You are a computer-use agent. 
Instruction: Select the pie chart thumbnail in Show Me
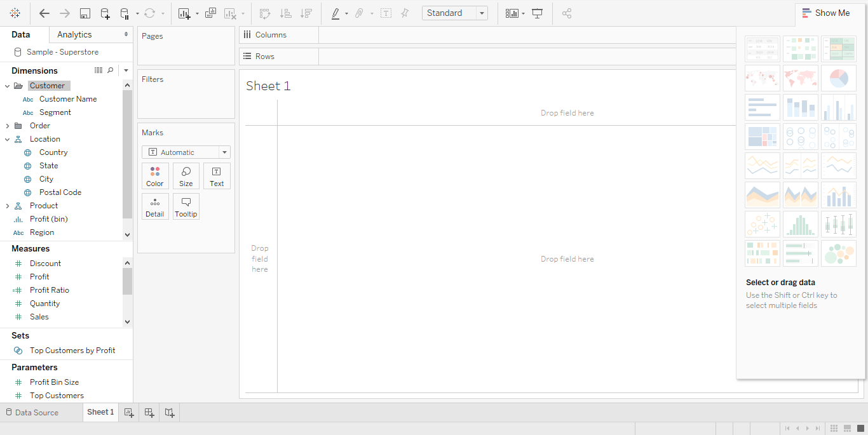click(838, 78)
